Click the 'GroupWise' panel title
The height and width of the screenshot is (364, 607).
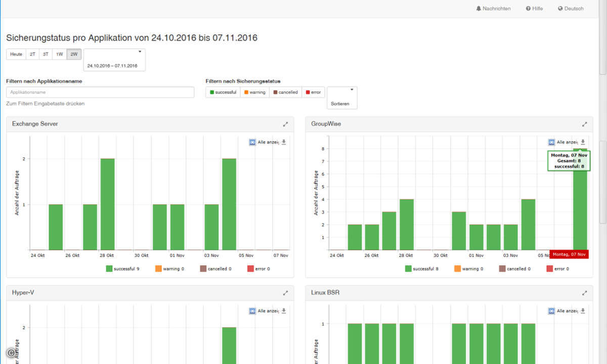point(326,124)
